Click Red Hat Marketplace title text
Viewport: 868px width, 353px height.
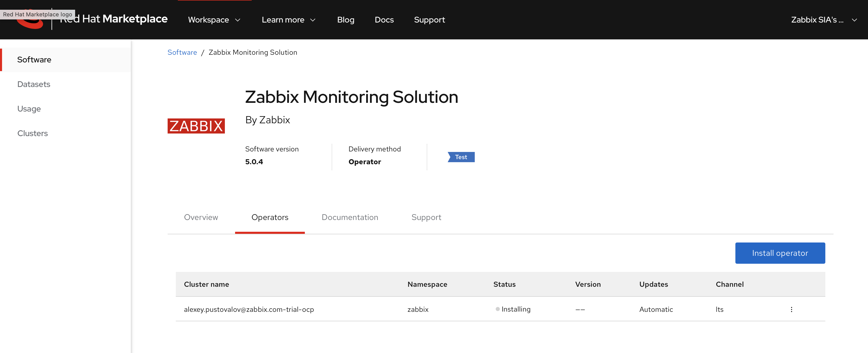[x=114, y=19]
